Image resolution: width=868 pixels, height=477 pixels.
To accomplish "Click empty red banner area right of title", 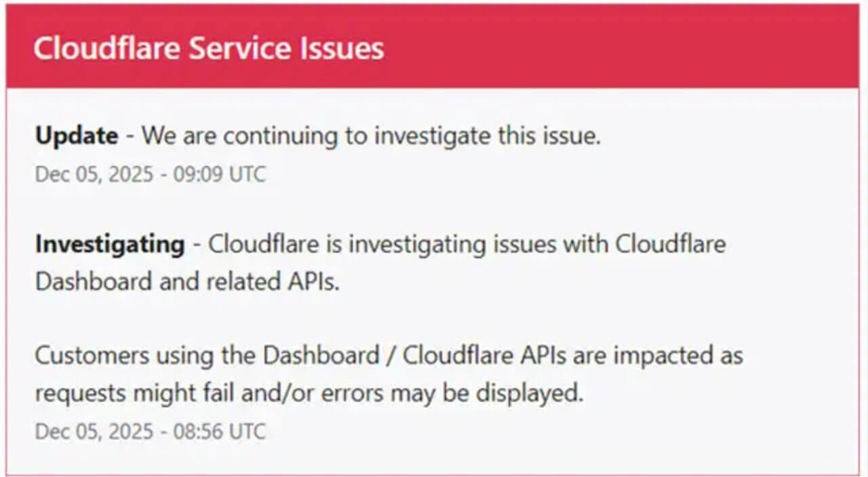I will pyautogui.click(x=610, y=47).
